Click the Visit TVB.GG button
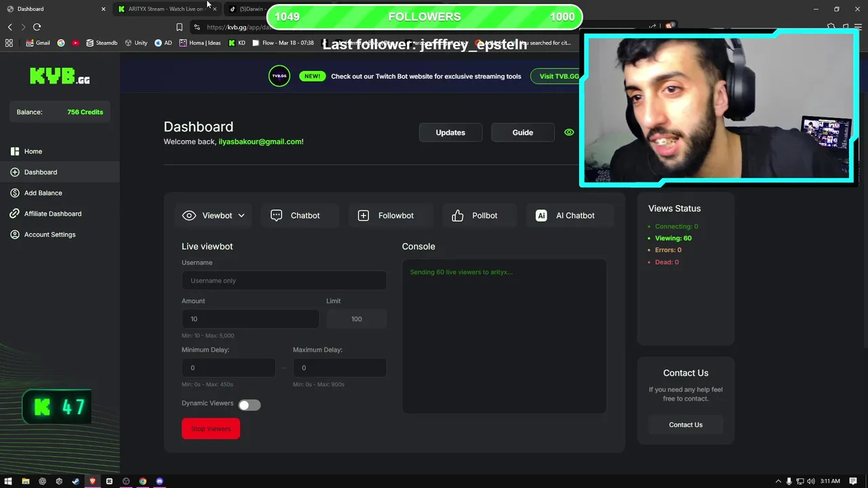 pos(556,76)
